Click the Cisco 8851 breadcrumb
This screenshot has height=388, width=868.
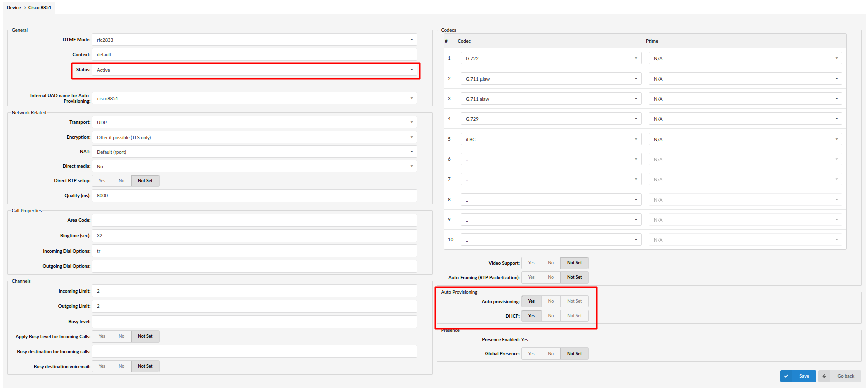click(x=40, y=8)
